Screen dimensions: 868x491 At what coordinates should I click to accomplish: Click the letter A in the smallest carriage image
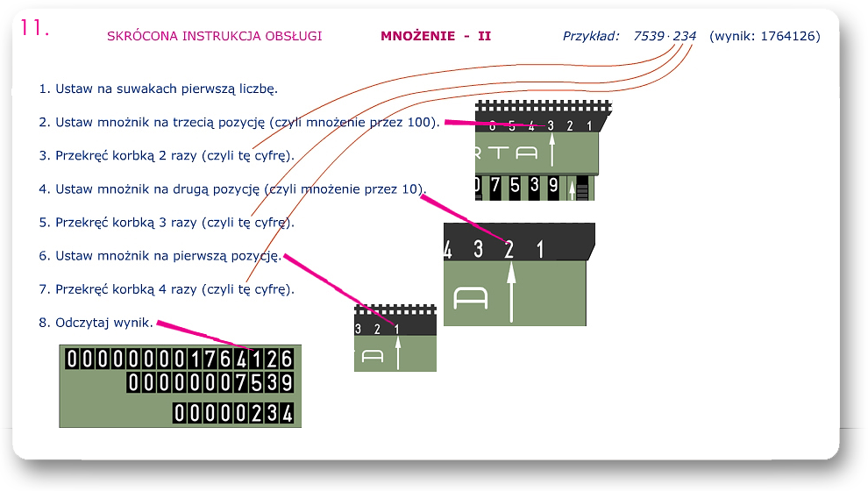click(373, 356)
